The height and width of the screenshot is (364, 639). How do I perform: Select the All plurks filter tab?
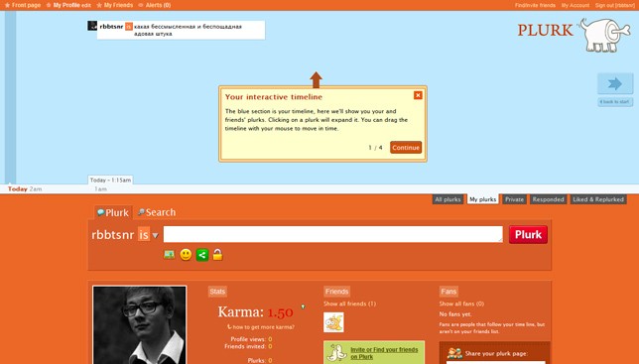click(447, 199)
